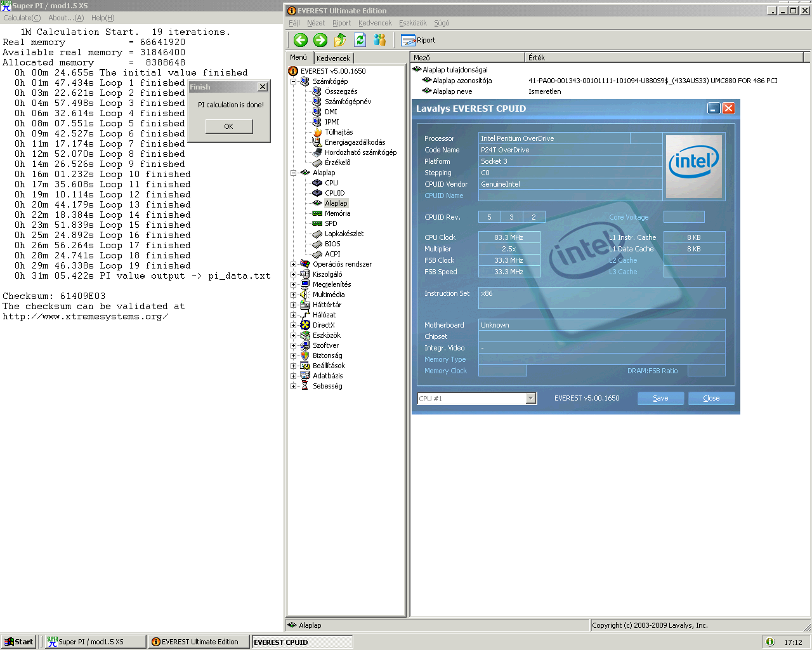
Task: Switch to Menü tab in left panel
Action: pyautogui.click(x=299, y=57)
